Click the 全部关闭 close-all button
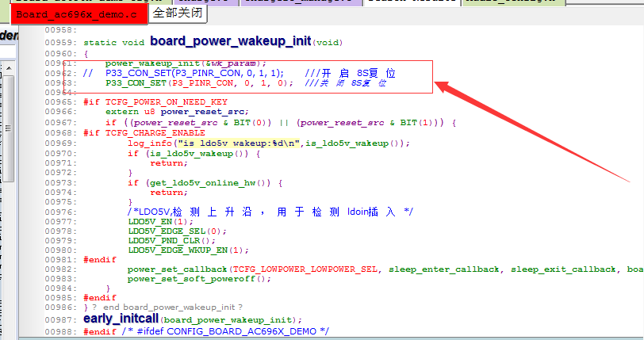 [x=178, y=13]
